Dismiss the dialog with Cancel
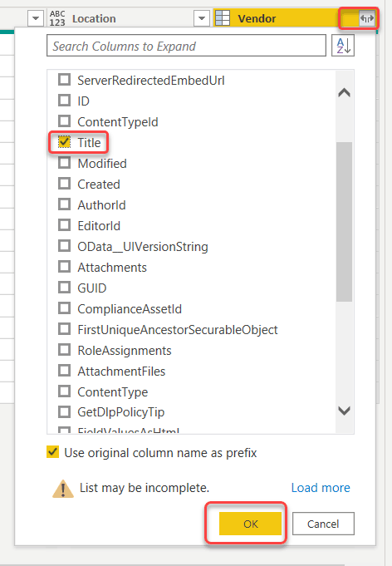This screenshot has width=392, height=566. [323, 524]
